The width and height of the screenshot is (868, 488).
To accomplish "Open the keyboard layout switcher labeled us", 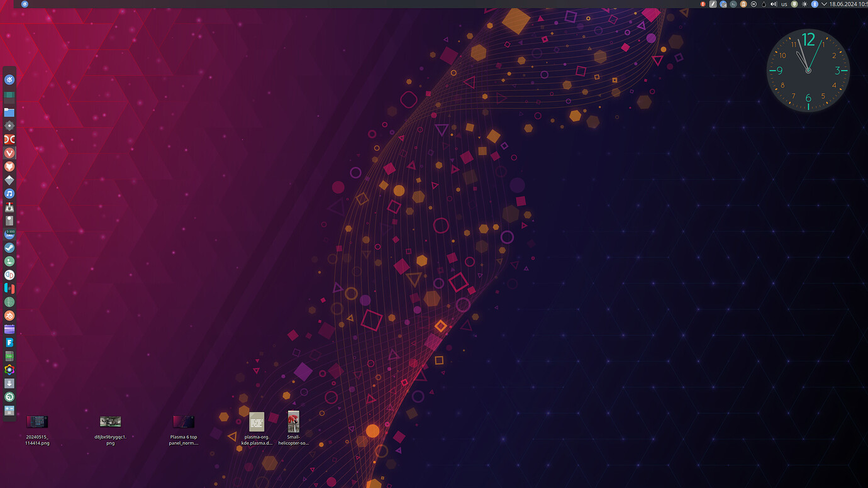I will click(784, 4).
